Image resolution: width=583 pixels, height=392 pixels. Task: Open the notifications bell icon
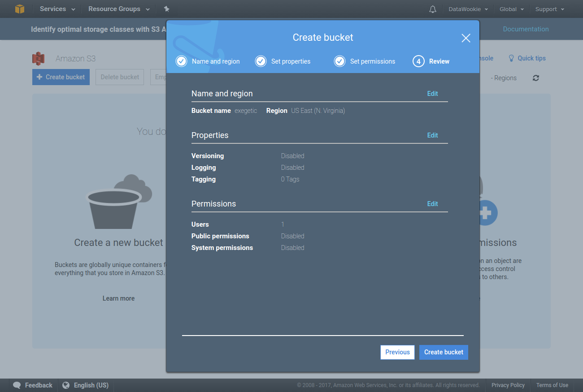coord(433,9)
